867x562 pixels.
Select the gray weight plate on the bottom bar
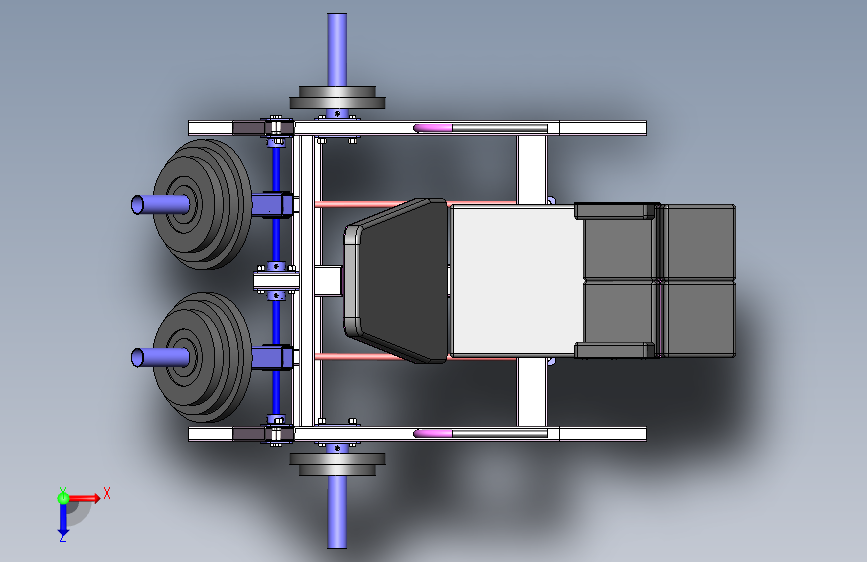point(337,464)
